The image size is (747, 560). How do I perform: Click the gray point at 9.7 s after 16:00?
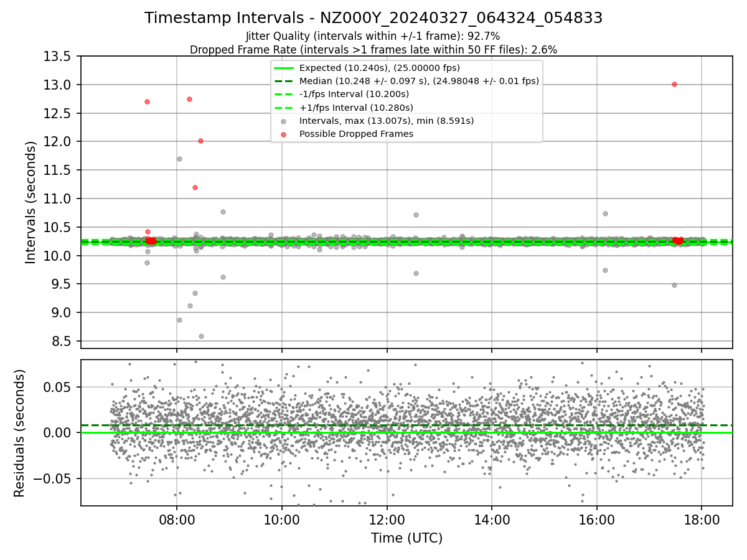pyautogui.click(x=605, y=270)
